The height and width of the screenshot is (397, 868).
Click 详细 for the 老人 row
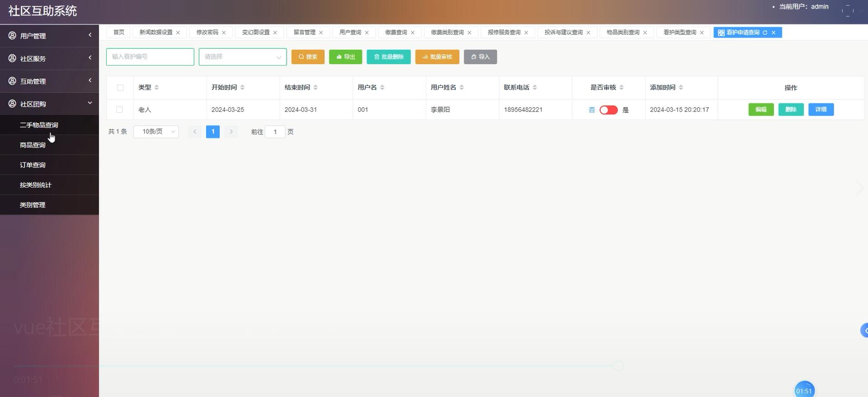click(x=821, y=109)
